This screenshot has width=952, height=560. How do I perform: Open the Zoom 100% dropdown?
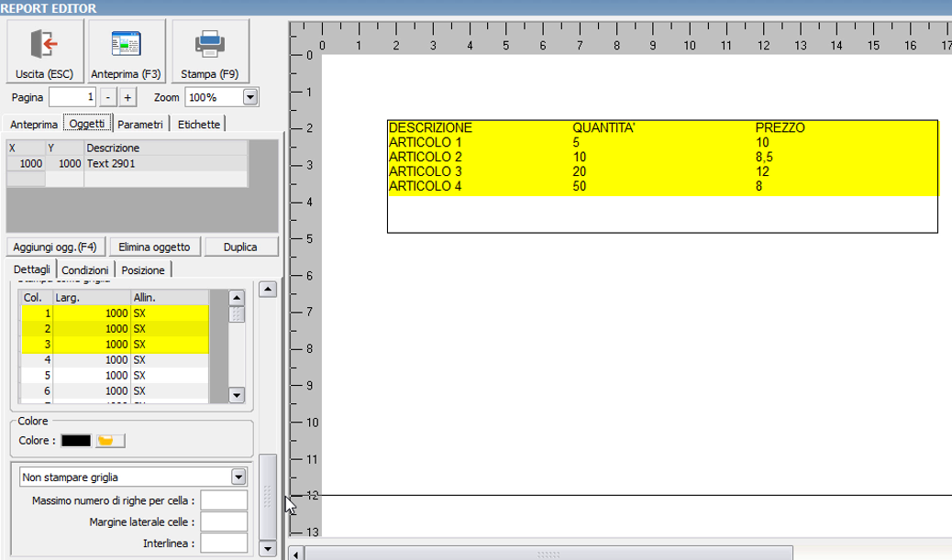tap(249, 97)
